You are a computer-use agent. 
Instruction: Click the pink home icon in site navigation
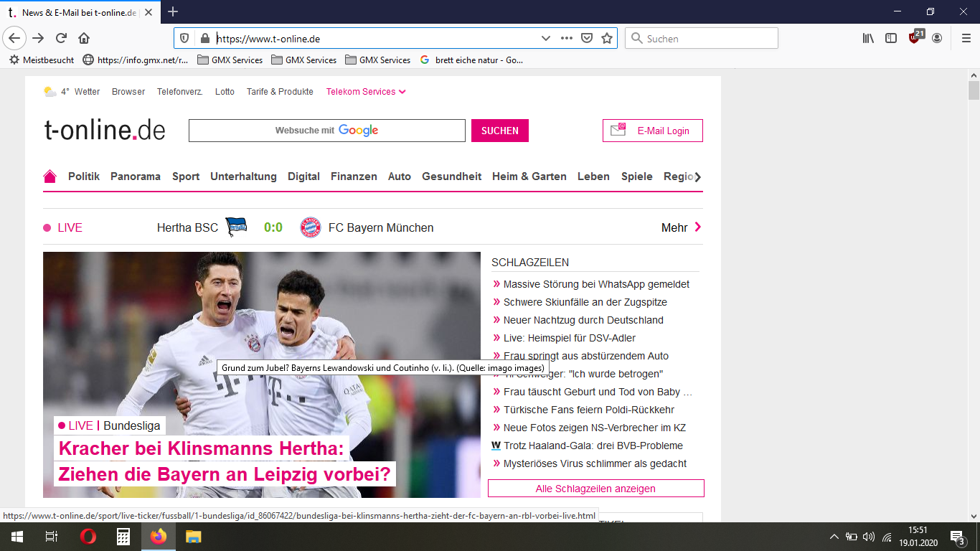click(x=50, y=176)
